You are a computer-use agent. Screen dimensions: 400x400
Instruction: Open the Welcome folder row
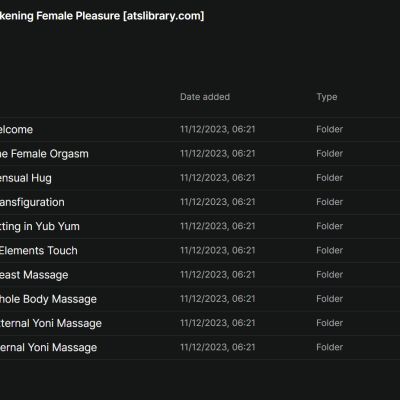point(200,129)
